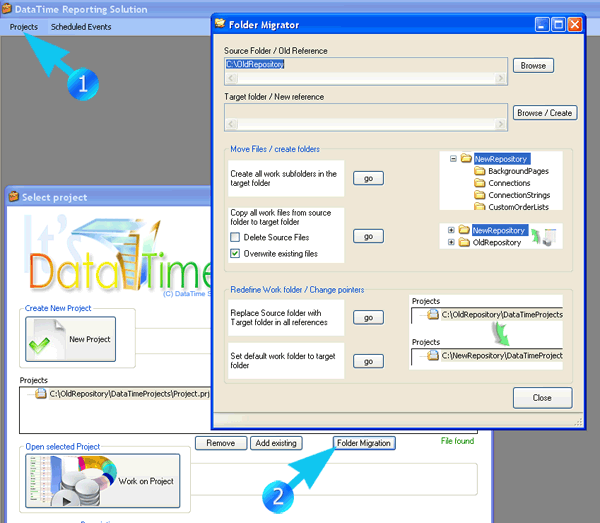
Task: Click the ConnectionStrings folder icon
Action: coord(479,195)
